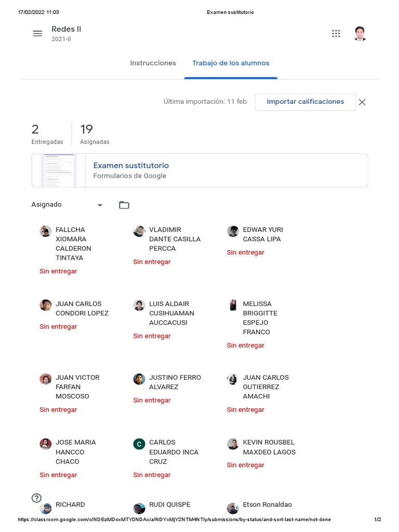This screenshot has height=532, width=399.
Task: Open Kevin Rousbel Maxdeo Lagos's work
Action: click(269, 447)
